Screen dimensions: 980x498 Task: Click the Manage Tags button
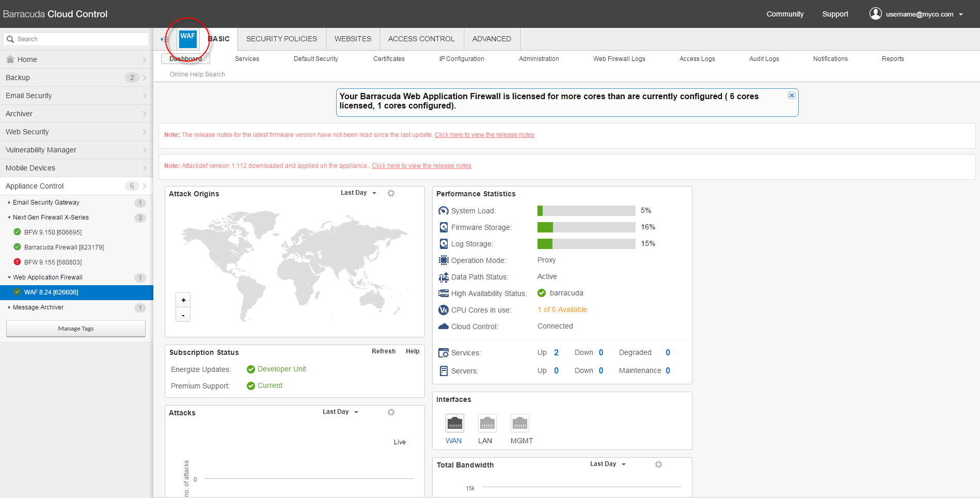tap(76, 329)
